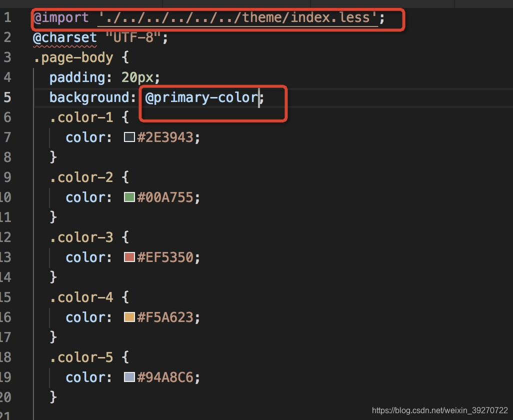Click the background property name
This screenshot has height=420, width=513.
(x=89, y=97)
